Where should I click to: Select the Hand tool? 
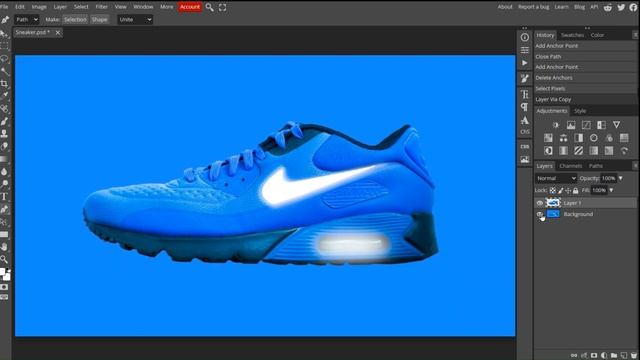(x=4, y=247)
